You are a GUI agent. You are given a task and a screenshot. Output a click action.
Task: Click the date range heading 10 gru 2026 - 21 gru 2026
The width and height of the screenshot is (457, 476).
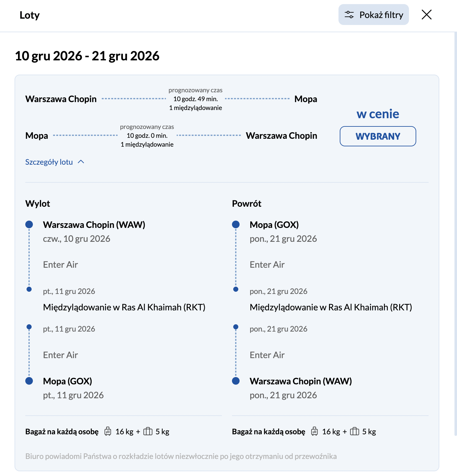click(87, 56)
